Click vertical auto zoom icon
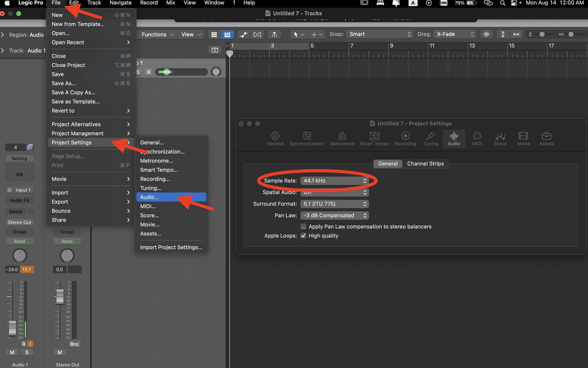 tap(503, 34)
